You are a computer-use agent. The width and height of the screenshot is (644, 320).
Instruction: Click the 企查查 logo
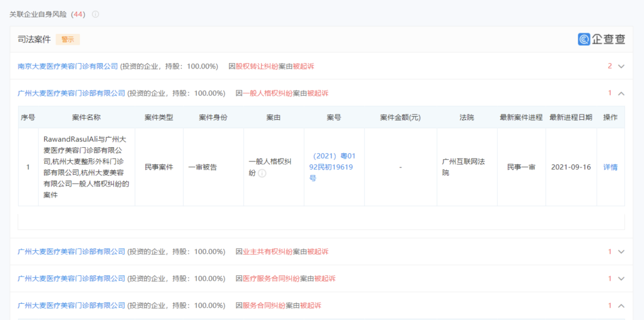point(602,39)
